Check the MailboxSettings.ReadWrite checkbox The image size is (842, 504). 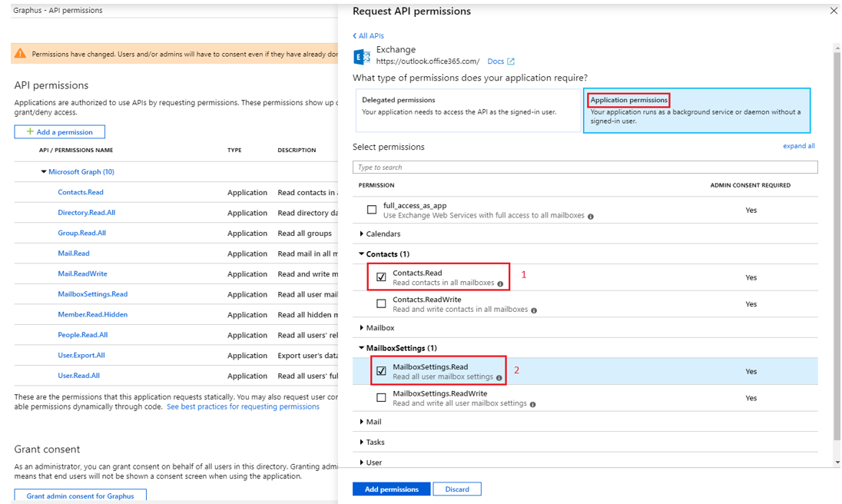pos(381,398)
